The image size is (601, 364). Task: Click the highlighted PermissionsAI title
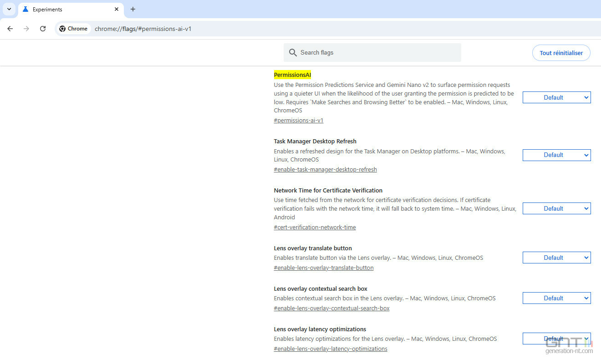point(292,75)
